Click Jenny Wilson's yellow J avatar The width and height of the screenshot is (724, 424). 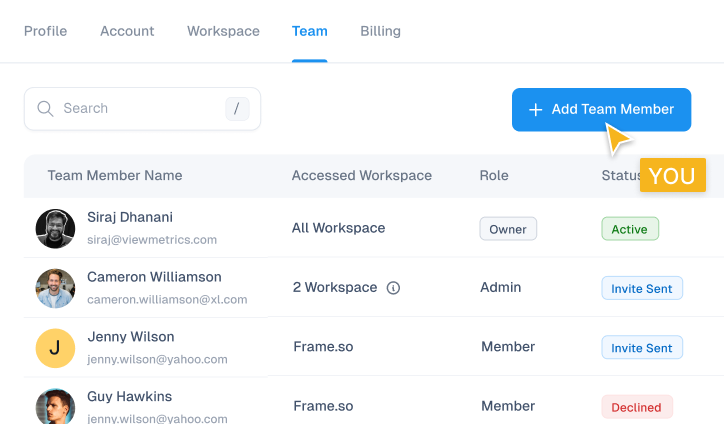tap(55, 348)
